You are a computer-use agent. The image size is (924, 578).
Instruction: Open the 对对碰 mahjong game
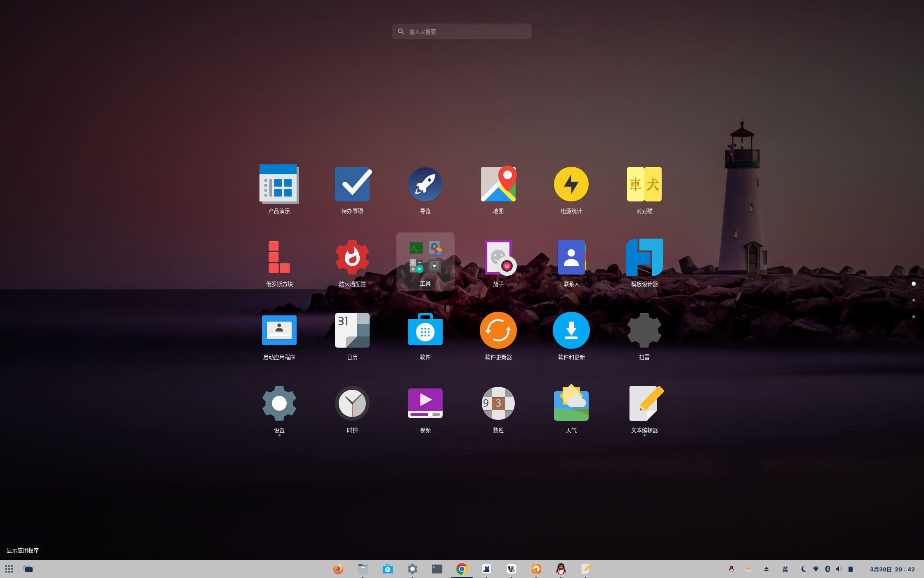point(644,185)
